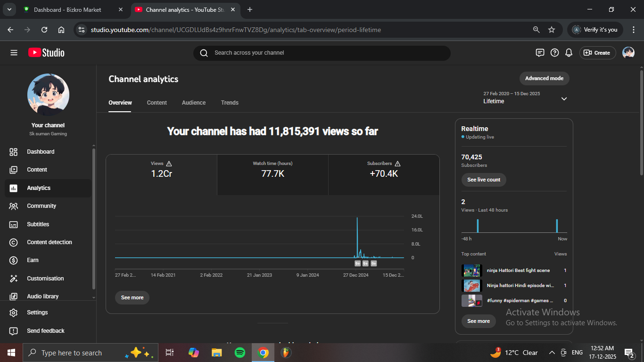The height and width of the screenshot is (362, 644).
Task: Open the help question mark icon
Action: pos(555,53)
